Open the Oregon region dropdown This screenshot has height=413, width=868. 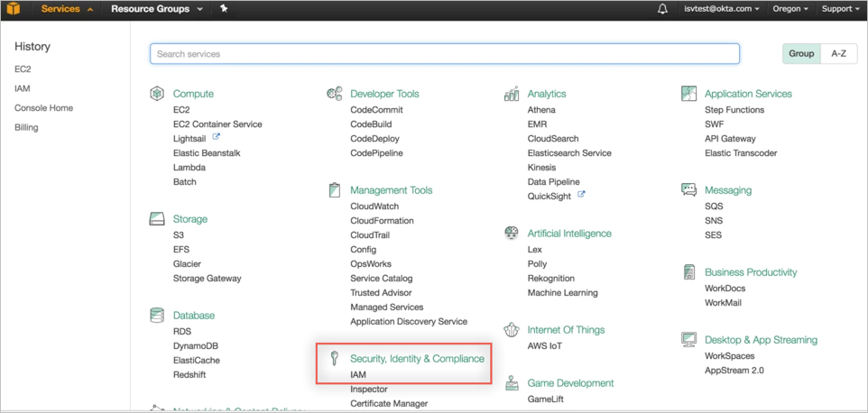(790, 9)
